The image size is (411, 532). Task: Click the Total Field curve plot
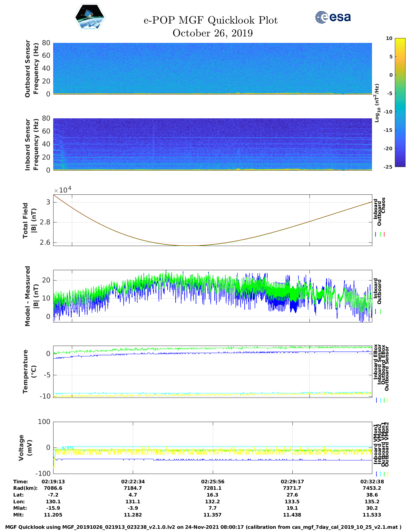[212, 220]
